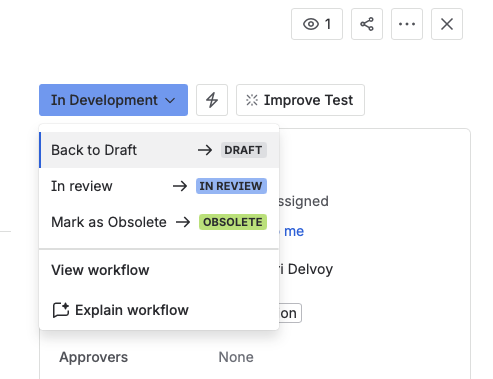Click Explain workflow option
The width and height of the screenshot is (493, 379).
coord(159,310)
